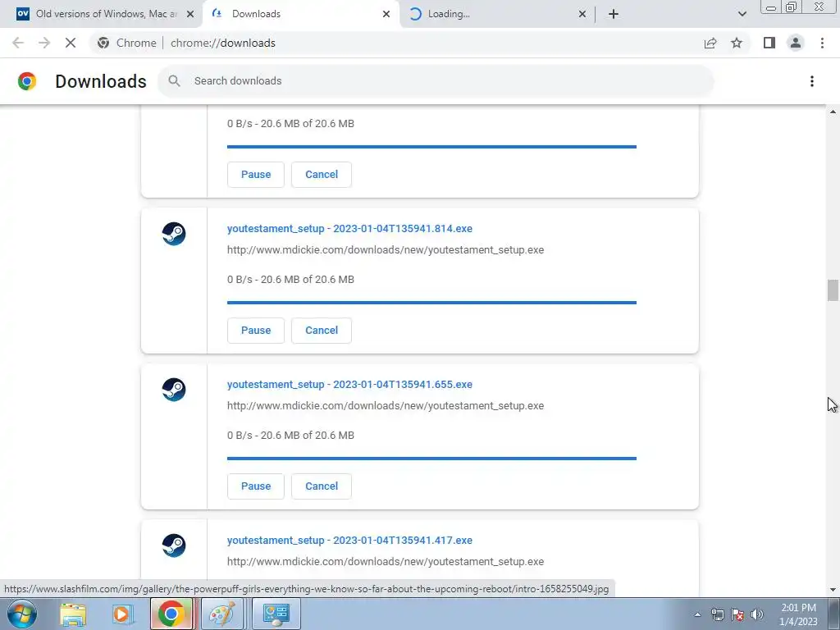The width and height of the screenshot is (840, 630).
Task: Show hidden tray icons arrow
Action: tap(697, 615)
